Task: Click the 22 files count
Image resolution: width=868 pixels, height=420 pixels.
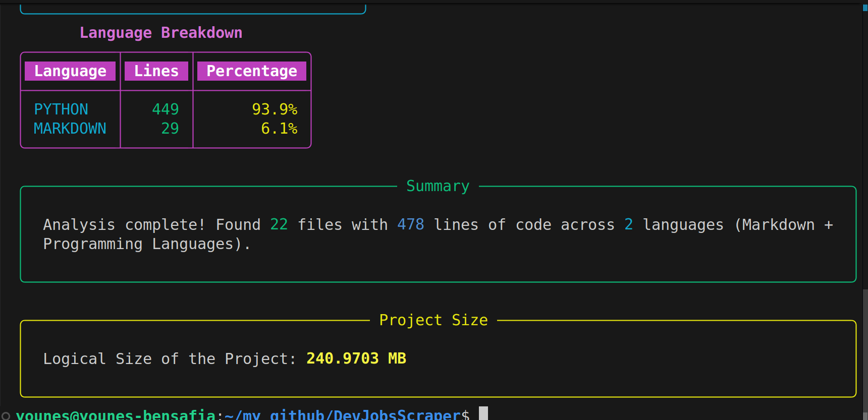Action: (x=279, y=224)
